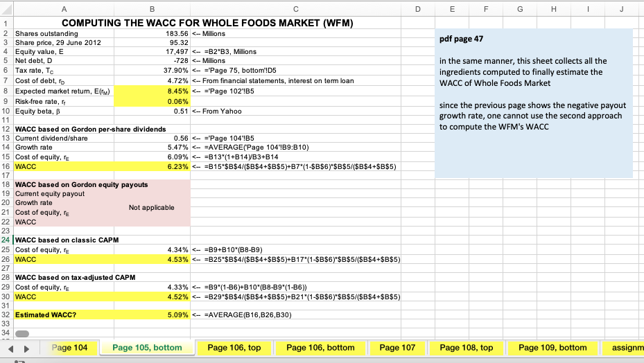Click the horizontal scrollbar thumb in row 34
Viewport: 644px width, 363px height.
[22, 333]
